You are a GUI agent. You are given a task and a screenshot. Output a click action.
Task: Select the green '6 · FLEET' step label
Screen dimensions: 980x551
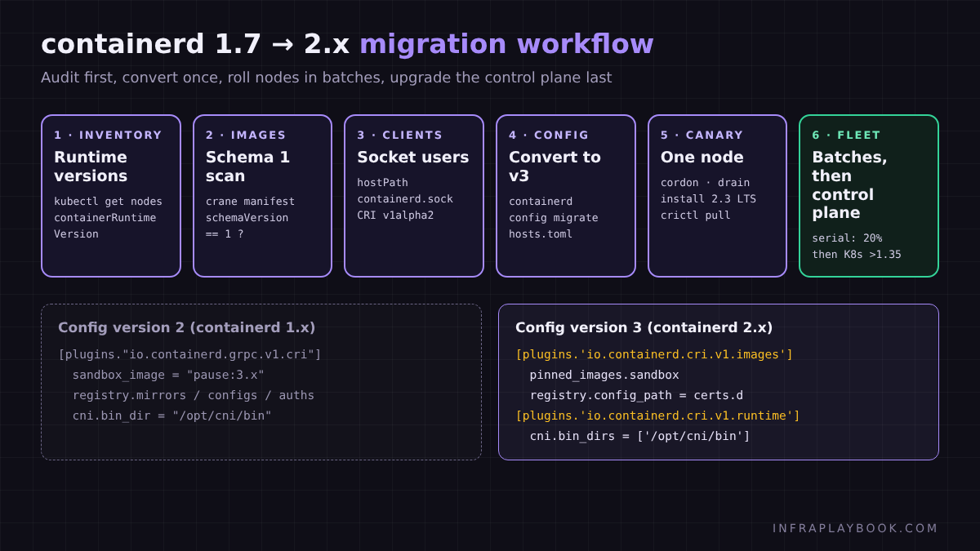point(846,135)
